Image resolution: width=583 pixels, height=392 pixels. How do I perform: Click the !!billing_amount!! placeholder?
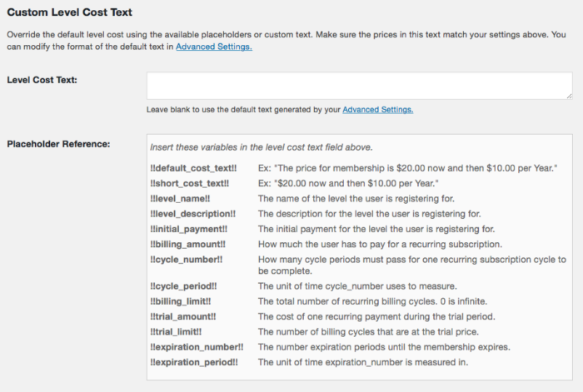[x=187, y=245]
